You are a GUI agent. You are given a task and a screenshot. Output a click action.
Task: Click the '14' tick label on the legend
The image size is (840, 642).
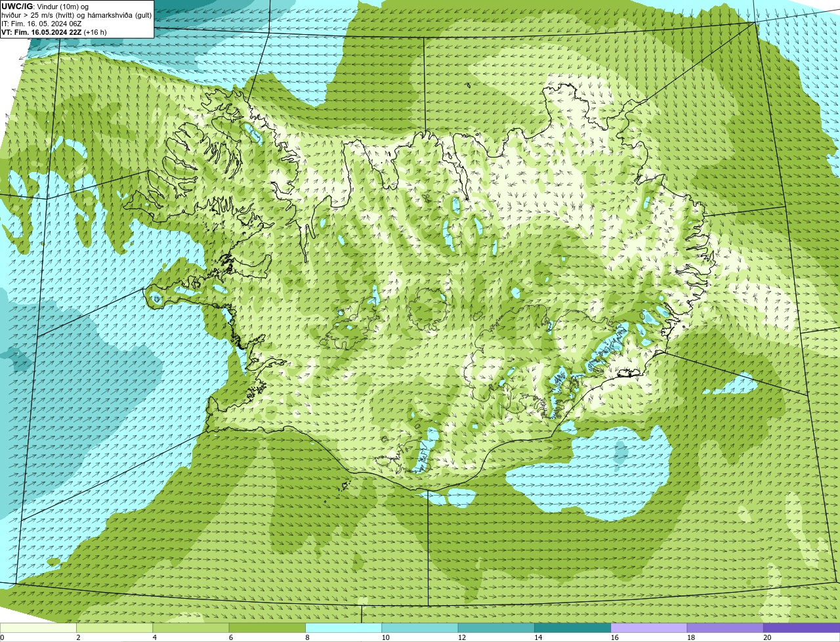(x=538, y=637)
